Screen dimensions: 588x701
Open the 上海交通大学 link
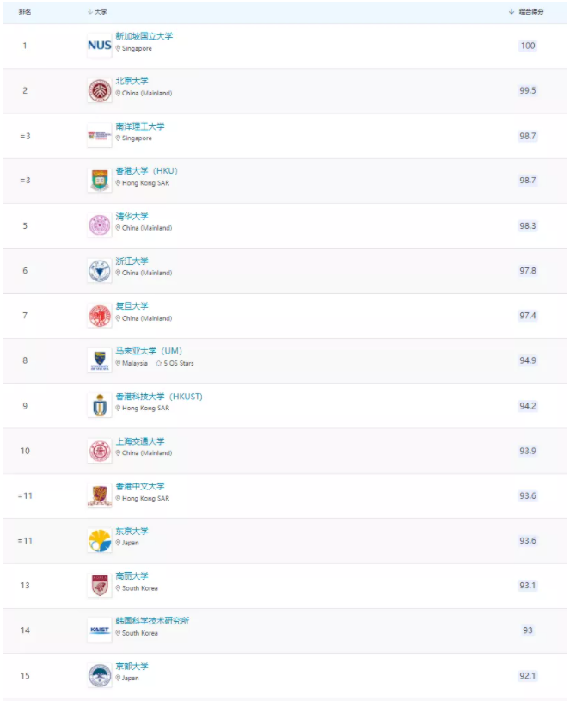point(140,441)
